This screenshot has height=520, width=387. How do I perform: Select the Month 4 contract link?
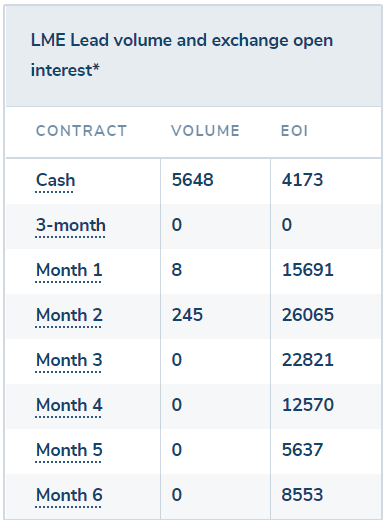click(x=69, y=405)
